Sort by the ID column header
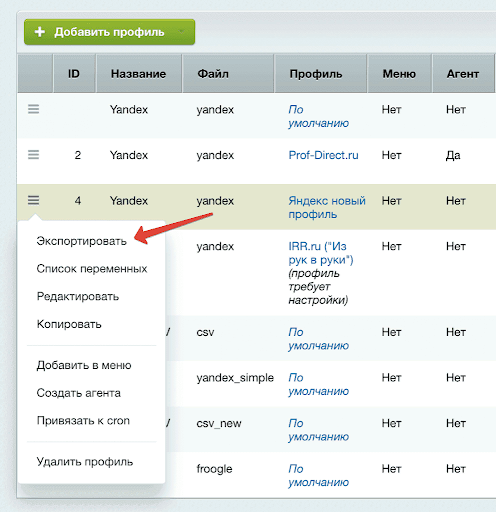Viewport: 496px width, 512px height. (x=74, y=74)
